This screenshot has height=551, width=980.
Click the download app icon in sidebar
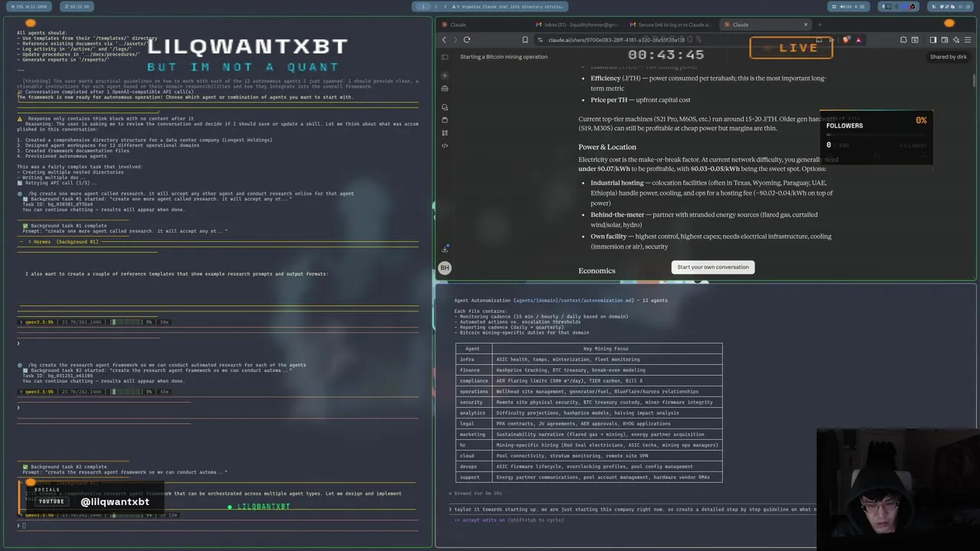pos(445,249)
